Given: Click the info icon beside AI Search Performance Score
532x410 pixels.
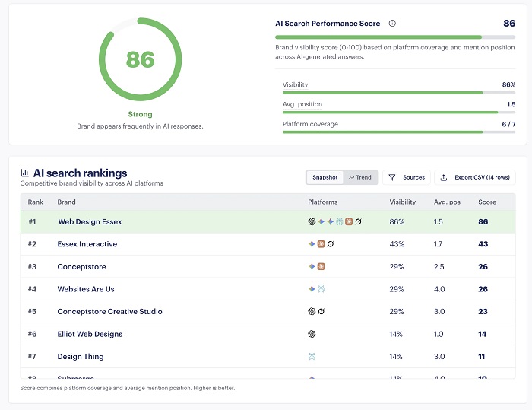Looking at the screenshot, I should coord(392,24).
